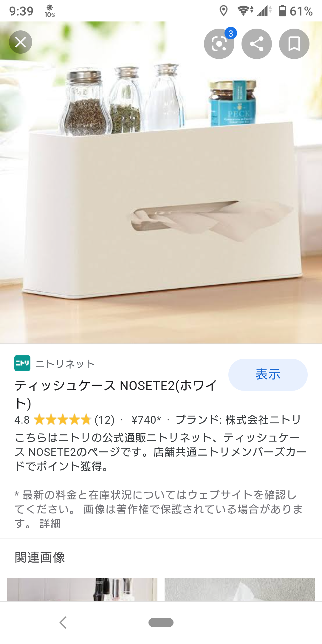Open the second related image thumbnail
The width and height of the screenshot is (322, 644).
240,589
